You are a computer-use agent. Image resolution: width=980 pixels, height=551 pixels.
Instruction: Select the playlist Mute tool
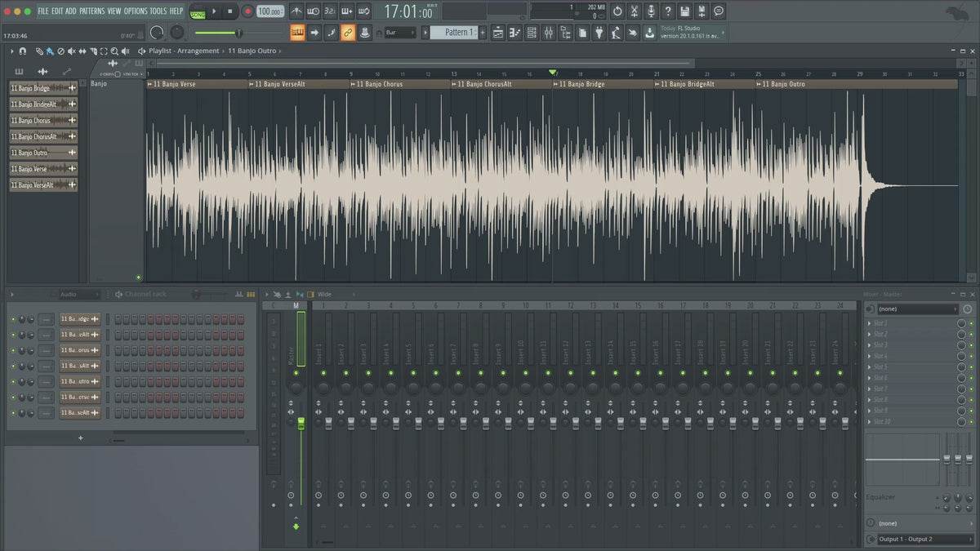[x=71, y=51]
